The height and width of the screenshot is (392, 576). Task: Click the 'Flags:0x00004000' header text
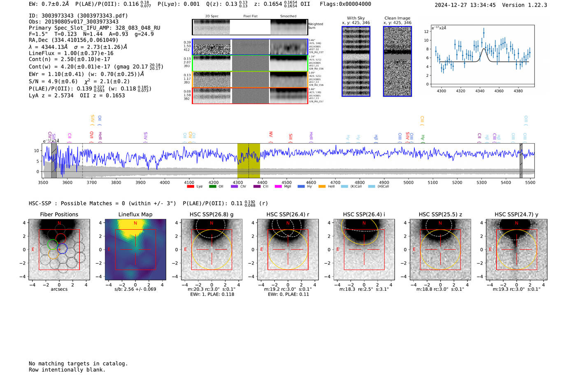pos(345,4)
